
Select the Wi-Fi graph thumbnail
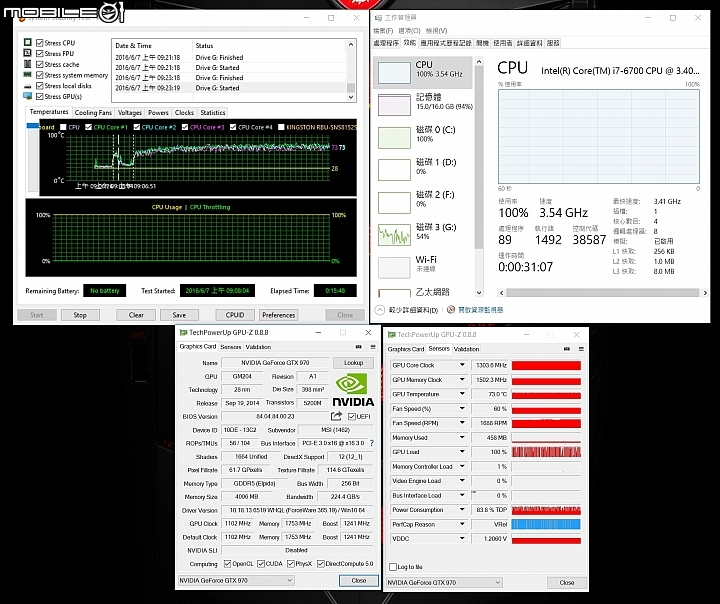click(x=394, y=267)
